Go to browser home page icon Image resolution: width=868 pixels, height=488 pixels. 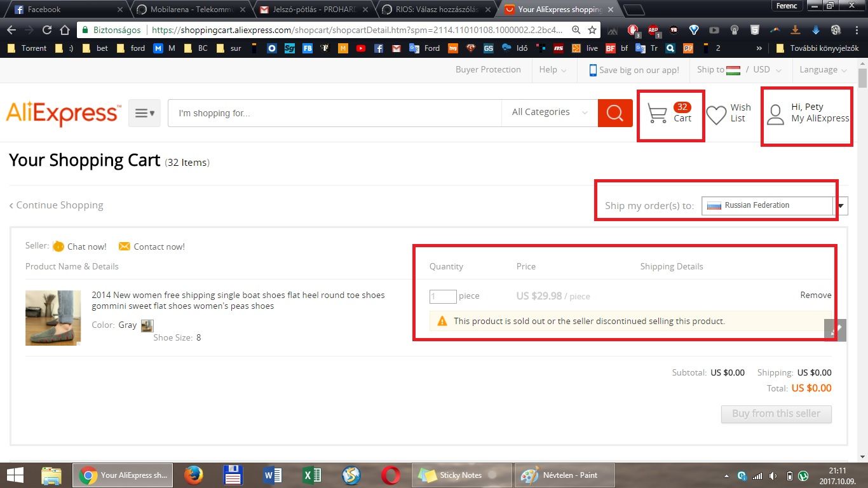[x=64, y=30]
